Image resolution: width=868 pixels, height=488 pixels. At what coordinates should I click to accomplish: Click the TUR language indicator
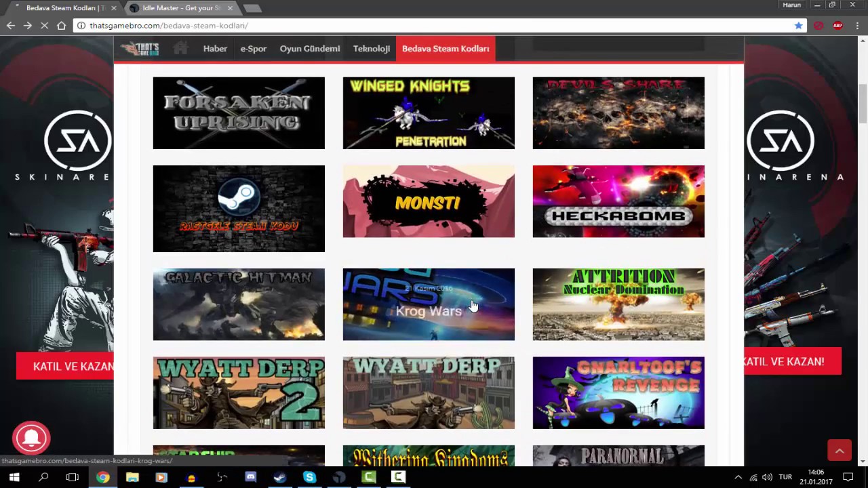click(x=785, y=477)
